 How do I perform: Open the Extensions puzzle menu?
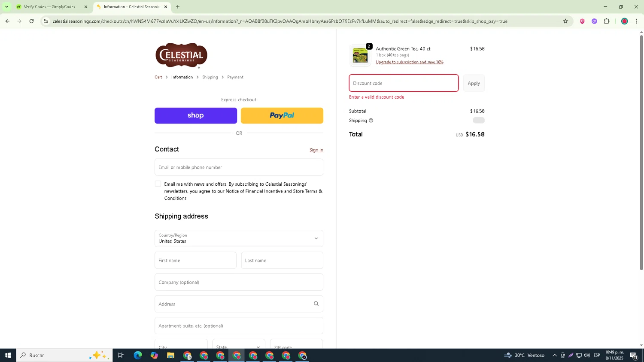(x=607, y=21)
